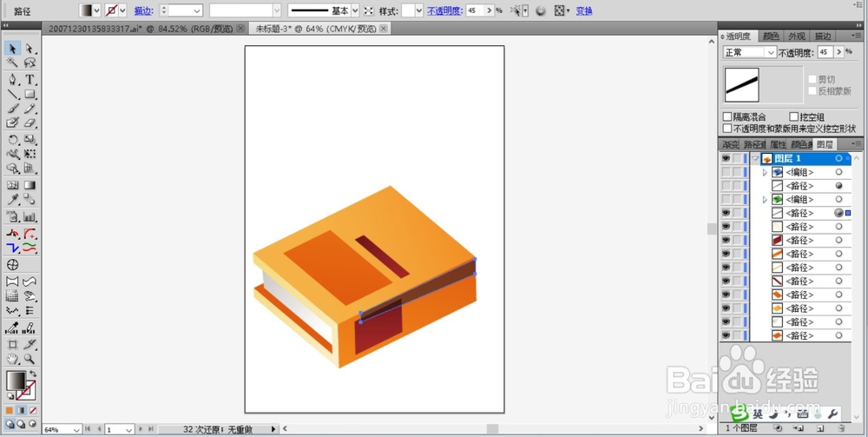The width and height of the screenshot is (868, 437).
Task: Expand the green 编组 group
Action: pyautogui.click(x=765, y=200)
